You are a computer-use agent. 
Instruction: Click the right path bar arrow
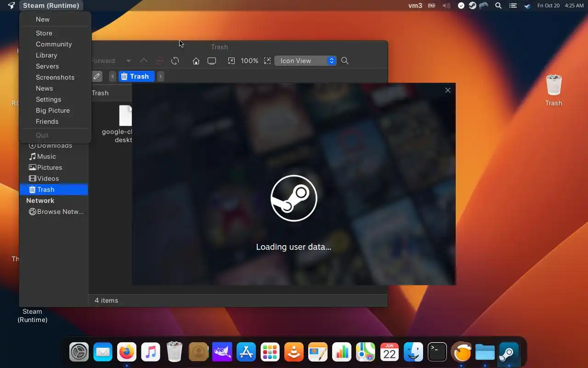pyautogui.click(x=161, y=76)
